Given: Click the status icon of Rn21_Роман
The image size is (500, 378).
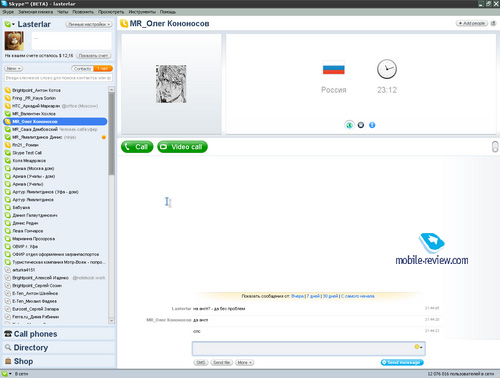Looking at the screenshot, I should 8,145.
